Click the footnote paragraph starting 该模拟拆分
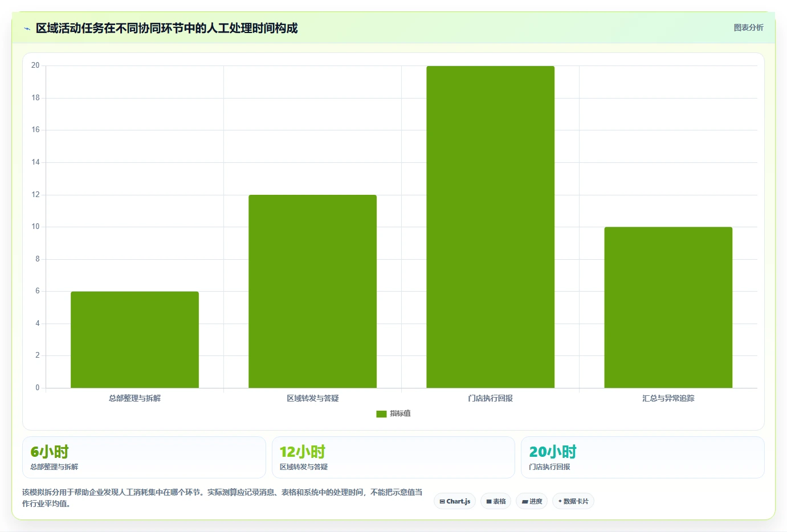 pos(222,498)
